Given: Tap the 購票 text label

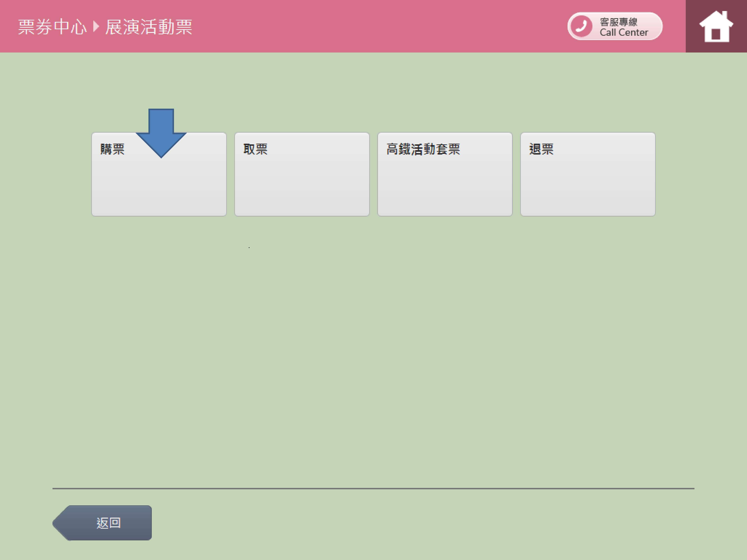Looking at the screenshot, I should [112, 149].
